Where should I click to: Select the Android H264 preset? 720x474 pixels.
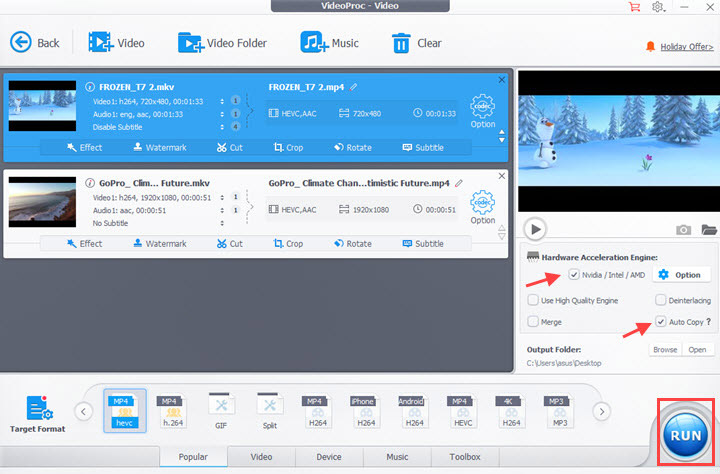coord(414,411)
